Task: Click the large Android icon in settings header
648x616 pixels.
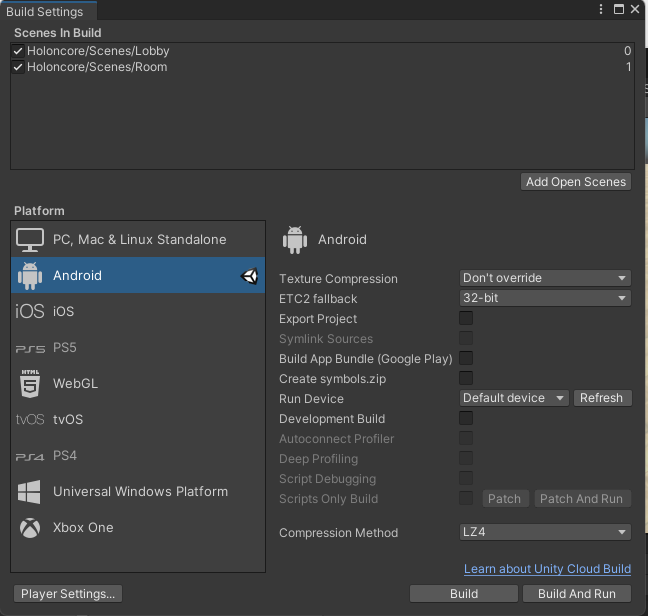Action: click(x=295, y=240)
